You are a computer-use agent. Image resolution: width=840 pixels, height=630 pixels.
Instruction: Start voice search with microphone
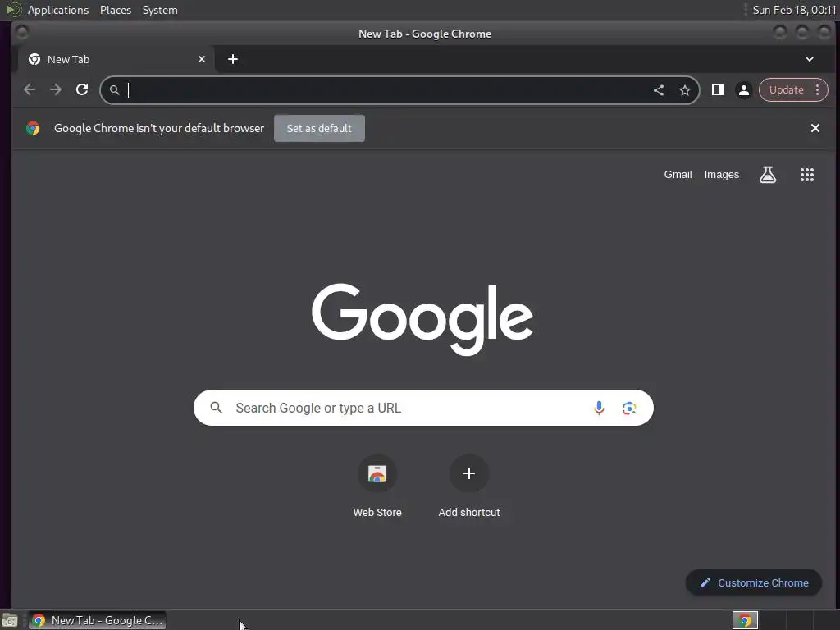[599, 409]
